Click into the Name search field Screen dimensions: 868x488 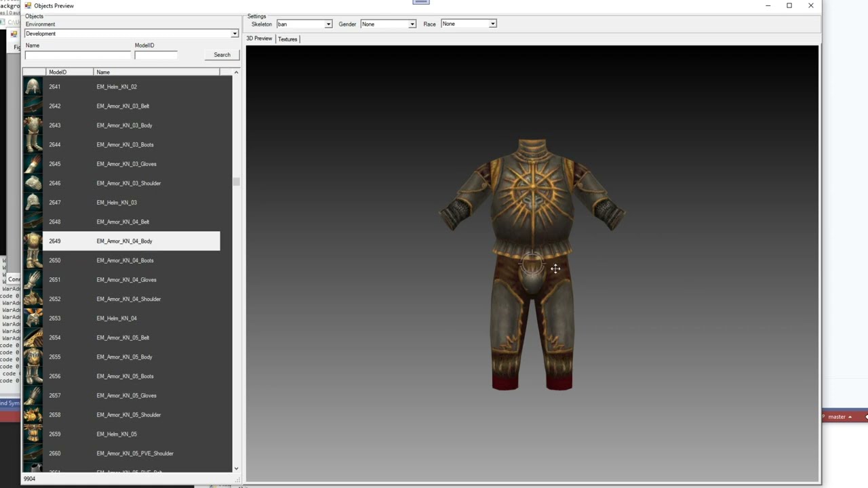(77, 55)
